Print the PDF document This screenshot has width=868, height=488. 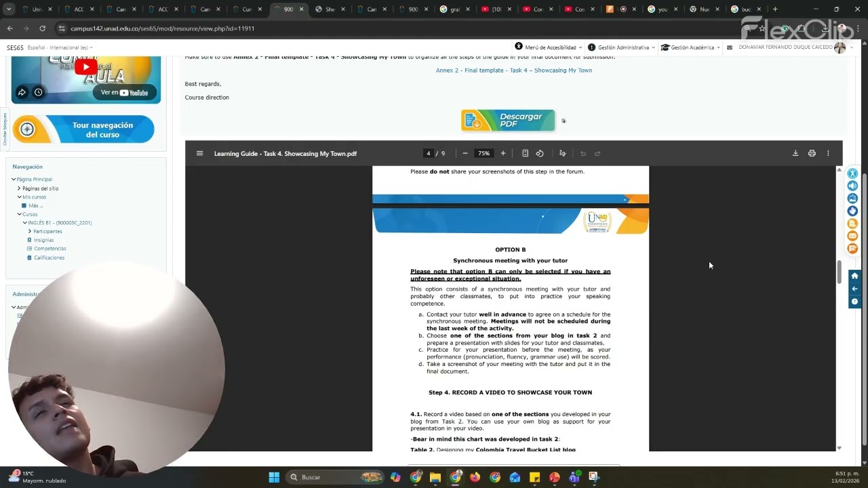click(x=812, y=153)
